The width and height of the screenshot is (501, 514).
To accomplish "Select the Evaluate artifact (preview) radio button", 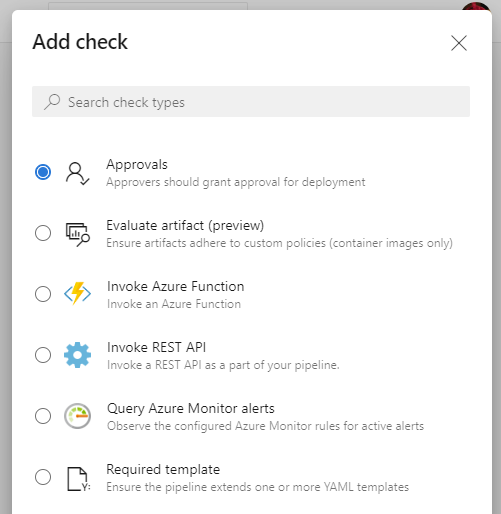I will [43, 233].
